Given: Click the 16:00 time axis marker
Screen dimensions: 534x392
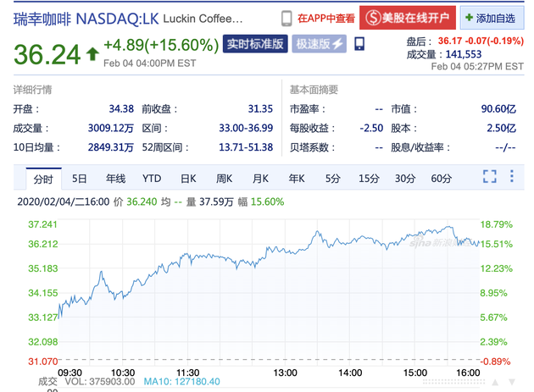Looking at the screenshot, I should (468, 373).
